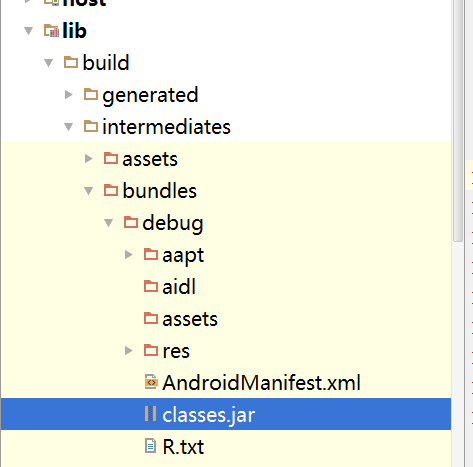The width and height of the screenshot is (473, 467).
Task: Click the aidl folder icon
Action: [x=151, y=286]
